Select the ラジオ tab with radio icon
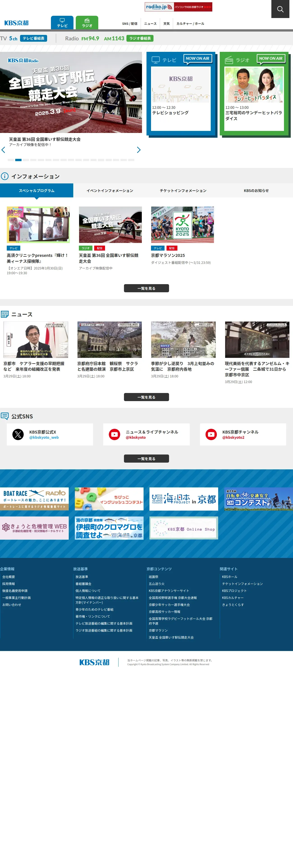The height and width of the screenshot is (868, 293). point(87,23)
